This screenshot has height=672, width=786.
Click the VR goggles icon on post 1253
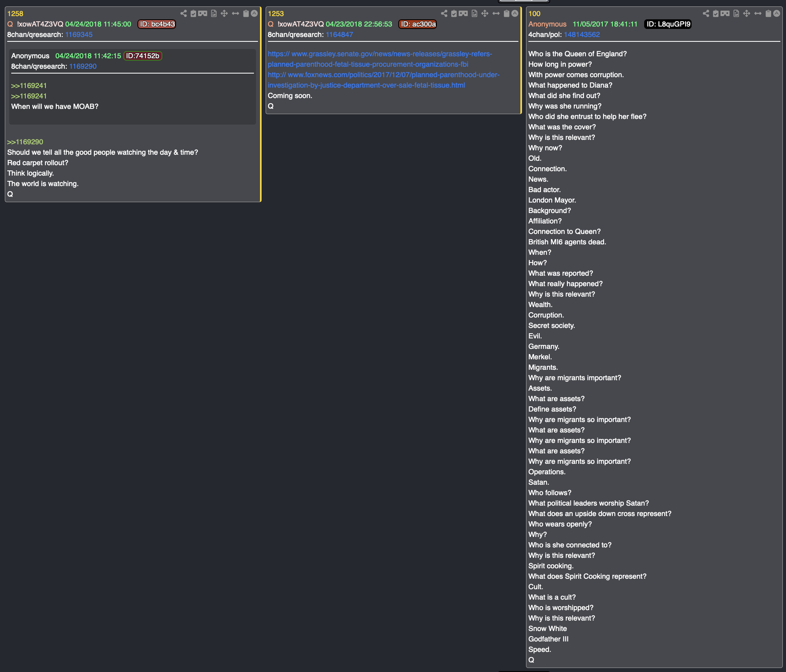(x=463, y=14)
